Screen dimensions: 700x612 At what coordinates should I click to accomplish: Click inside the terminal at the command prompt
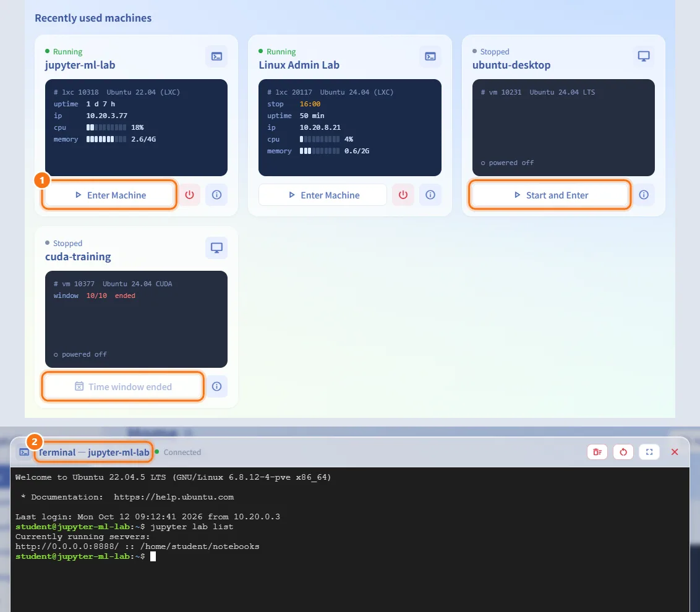point(153,556)
